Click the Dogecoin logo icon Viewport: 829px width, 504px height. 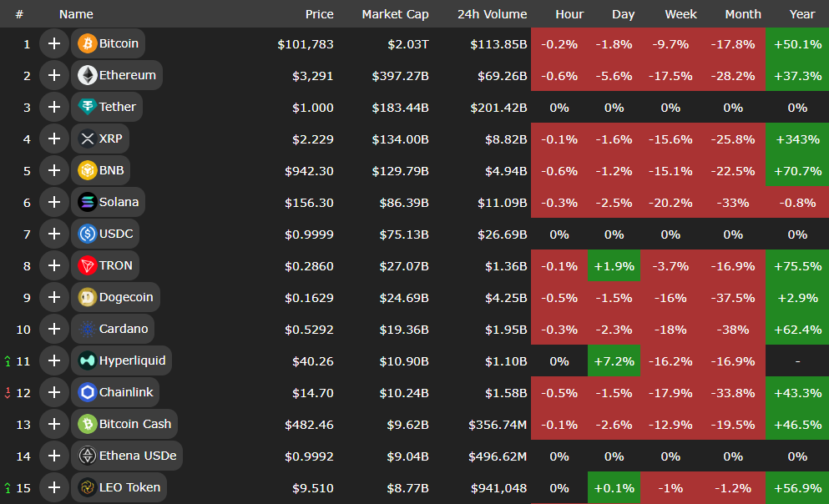(x=87, y=297)
